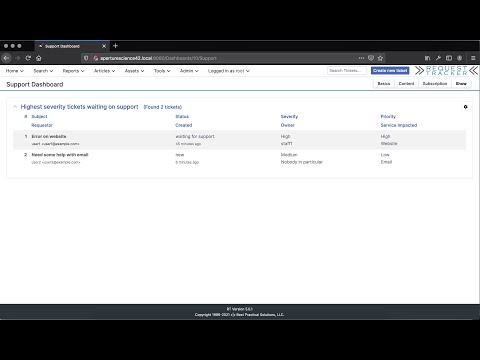Open the Articles dropdown menu
The height and width of the screenshot is (360, 480).
pyautogui.click(x=105, y=71)
